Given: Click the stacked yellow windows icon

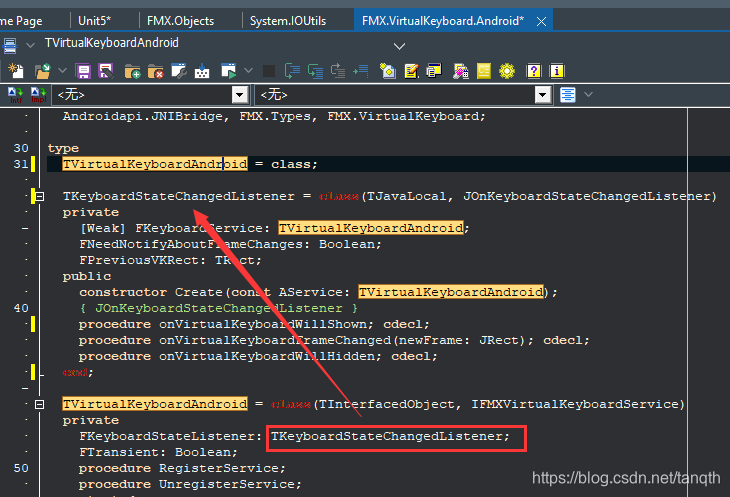Looking at the screenshot, I should pyautogui.click(x=434, y=71).
